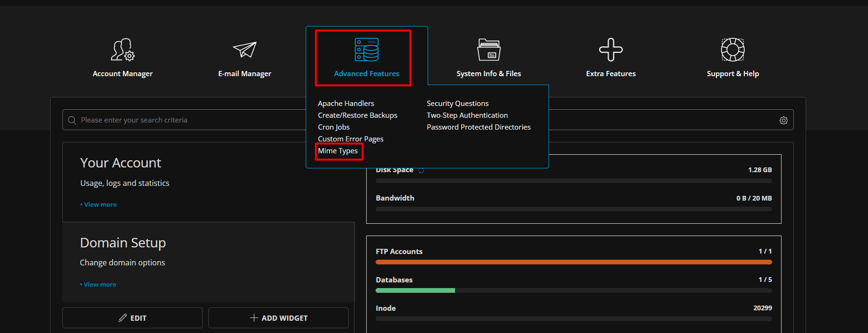
Task: Click View more under Your Account
Action: coord(100,205)
